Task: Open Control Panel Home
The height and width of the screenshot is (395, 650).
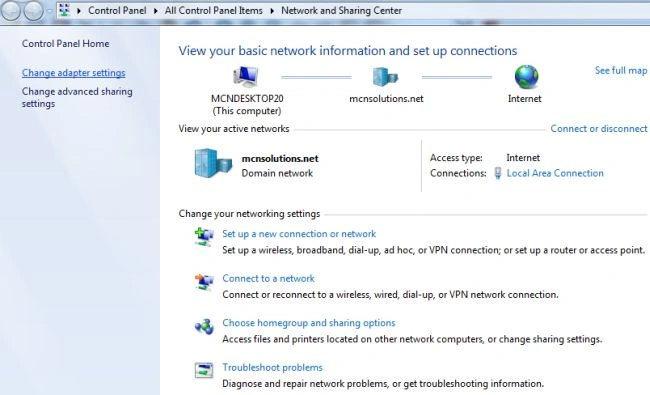Action: coord(65,44)
